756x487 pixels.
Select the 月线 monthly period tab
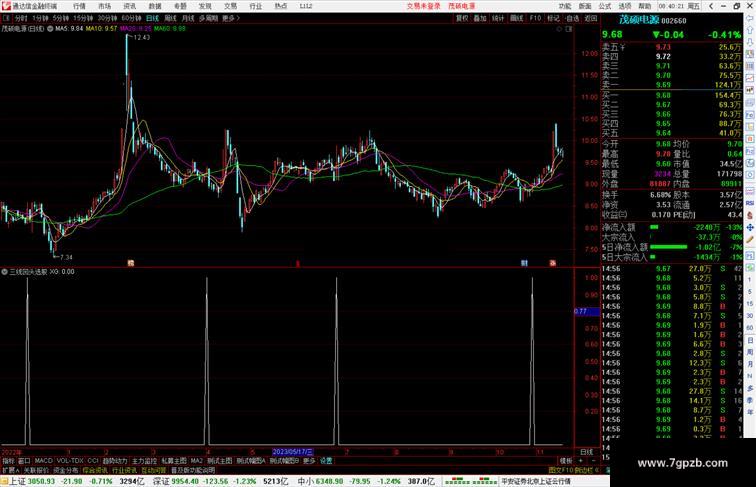188,18
